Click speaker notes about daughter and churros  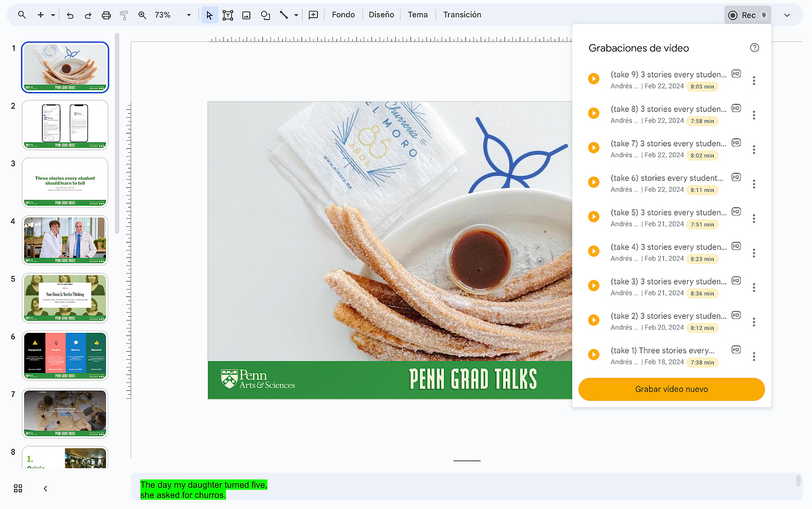[x=204, y=490]
